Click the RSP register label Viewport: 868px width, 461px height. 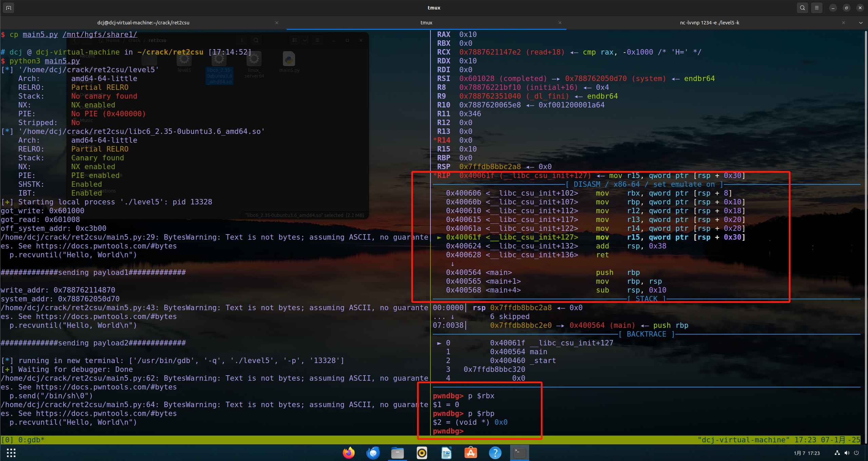pyautogui.click(x=444, y=167)
